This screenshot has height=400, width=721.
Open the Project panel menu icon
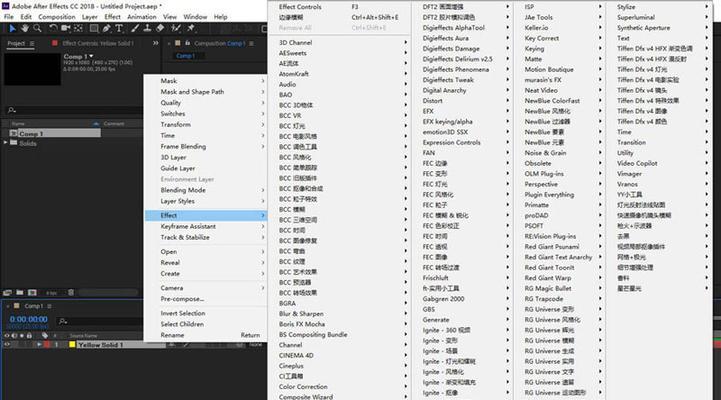point(32,43)
